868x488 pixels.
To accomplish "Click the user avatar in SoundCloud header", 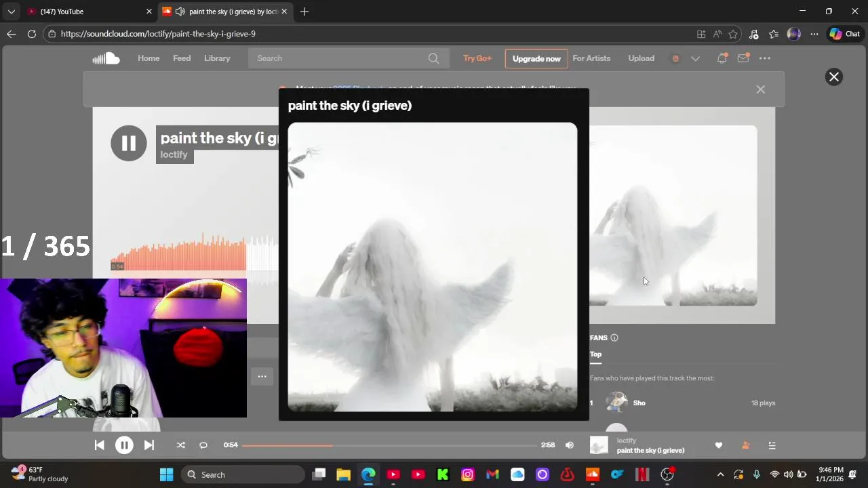I will 675,58.
